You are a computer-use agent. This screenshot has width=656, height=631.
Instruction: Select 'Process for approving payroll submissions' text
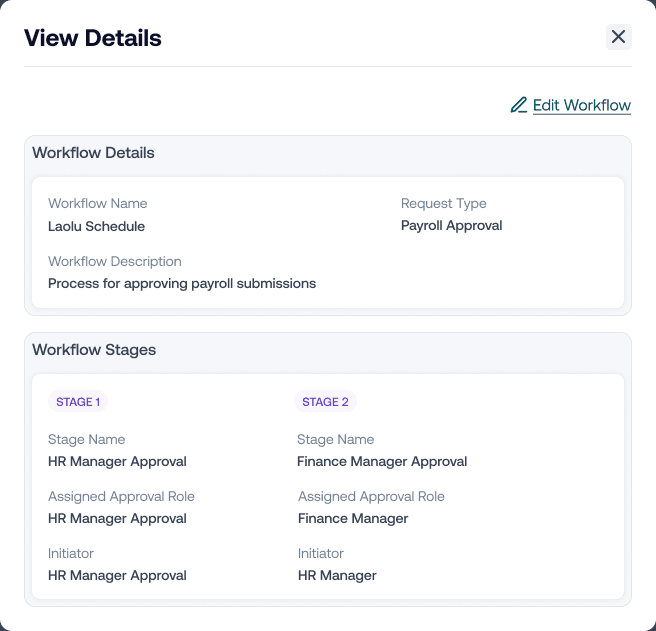click(182, 284)
